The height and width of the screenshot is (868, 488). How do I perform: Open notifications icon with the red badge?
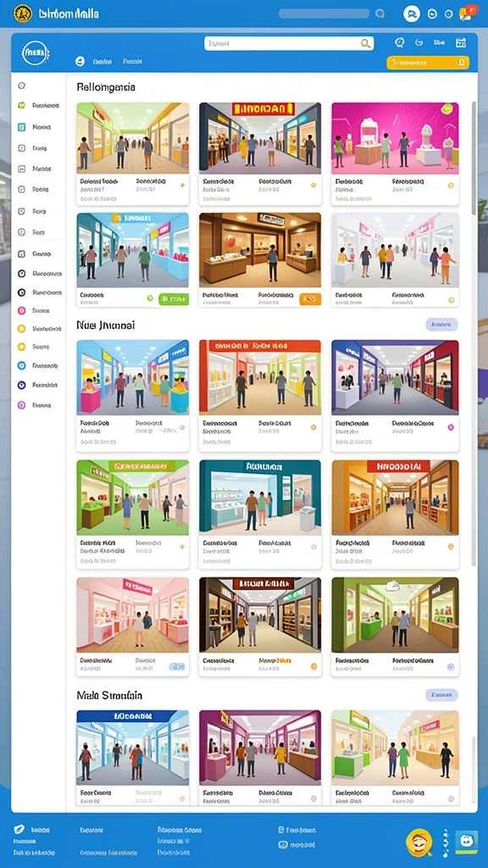468,12
